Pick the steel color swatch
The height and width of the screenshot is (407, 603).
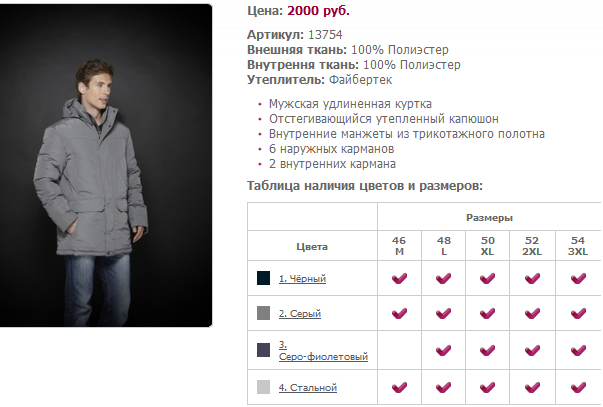point(264,387)
